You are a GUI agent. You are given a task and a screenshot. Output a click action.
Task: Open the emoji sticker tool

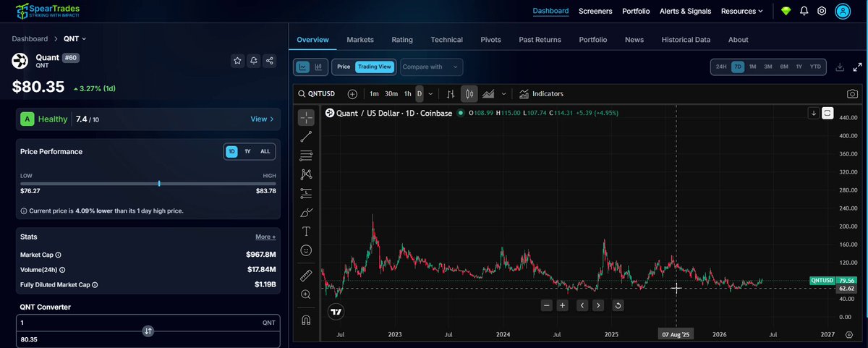click(x=306, y=250)
